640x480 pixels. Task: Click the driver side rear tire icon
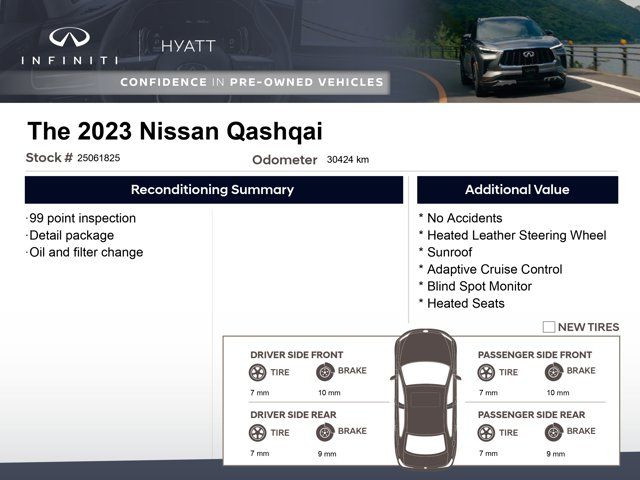tap(257, 433)
